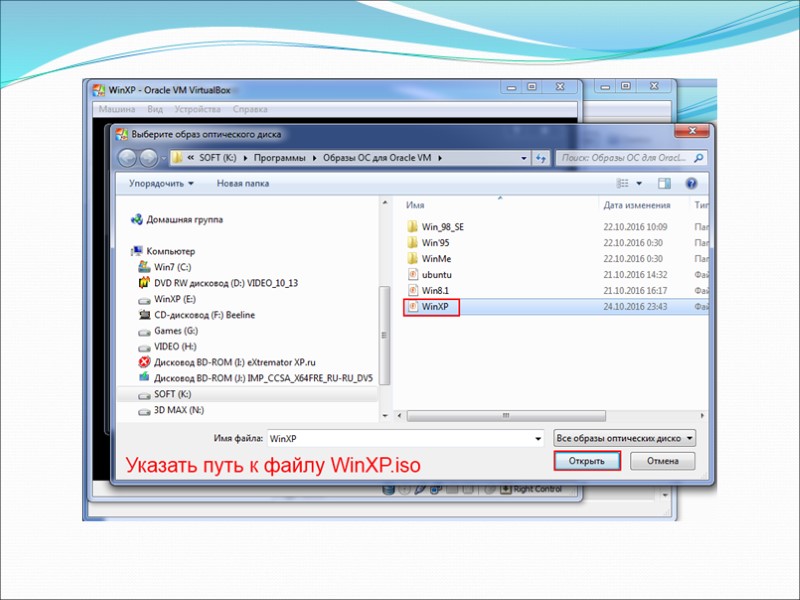Open Машина menu in VirtualBox window
Viewport: 800px width, 600px height.
[117, 109]
